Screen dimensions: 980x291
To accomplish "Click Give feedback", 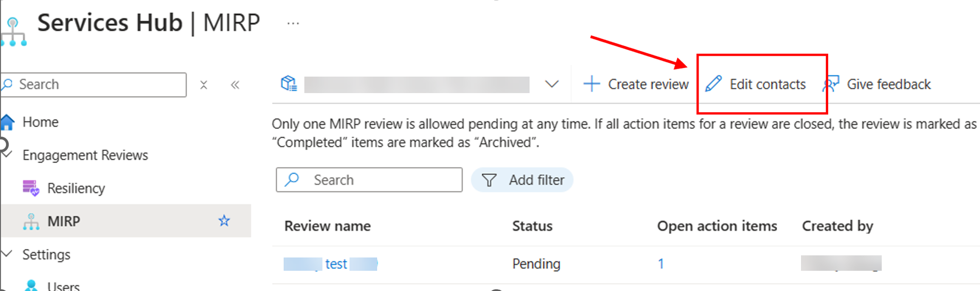I will tap(877, 84).
